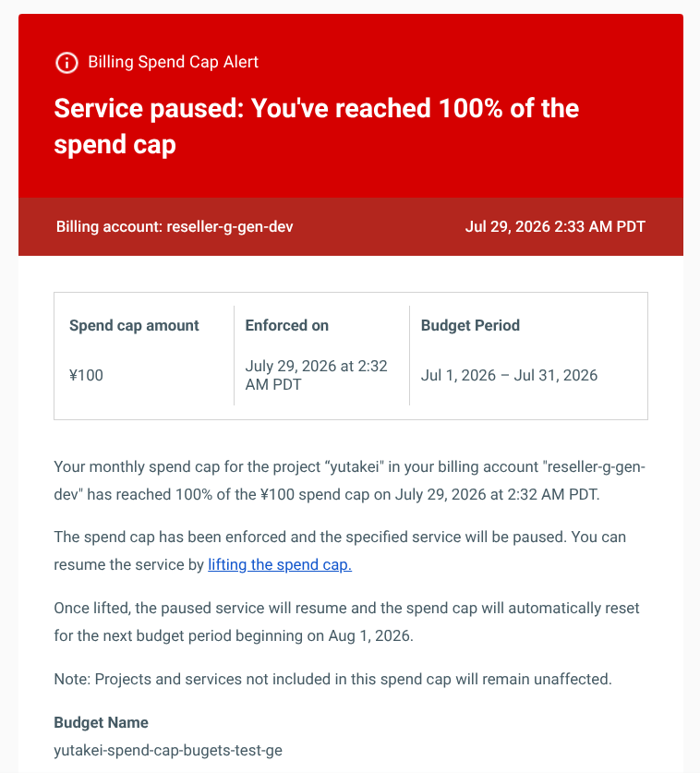Click the 'Once lifted' paragraph about Aug 1, 2026

pos(346,622)
